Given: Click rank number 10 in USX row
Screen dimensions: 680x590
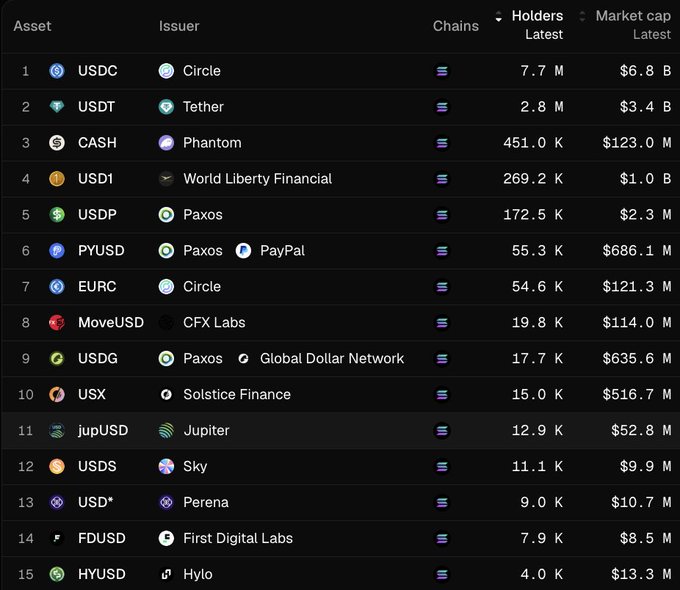Looking at the screenshot, I should (x=26, y=395).
